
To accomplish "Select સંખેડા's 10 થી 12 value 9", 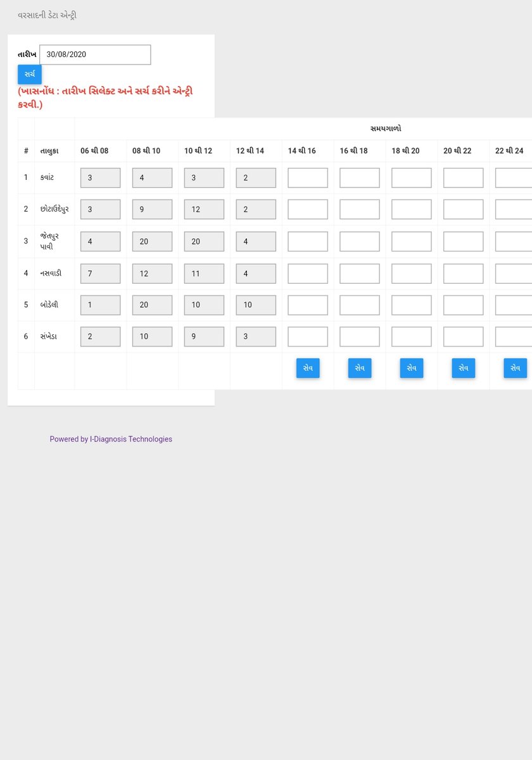I will [x=204, y=336].
